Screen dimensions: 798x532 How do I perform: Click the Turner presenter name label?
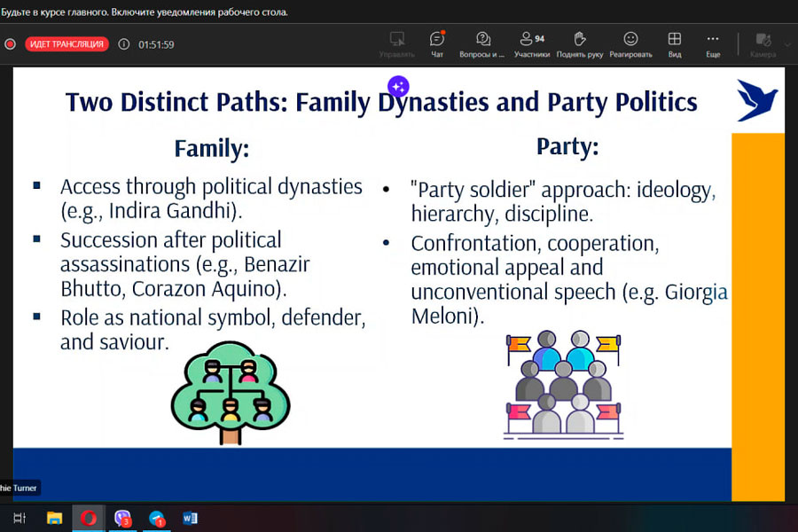coord(20,488)
